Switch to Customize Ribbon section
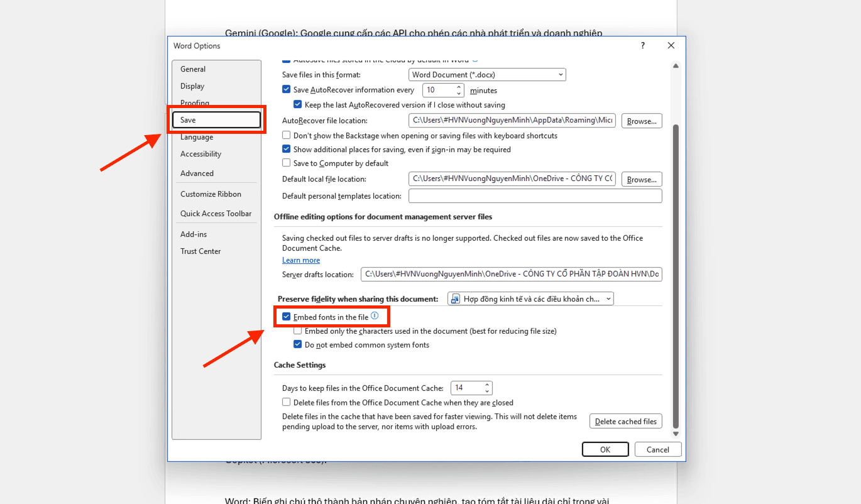The width and height of the screenshot is (861, 504). coord(211,194)
